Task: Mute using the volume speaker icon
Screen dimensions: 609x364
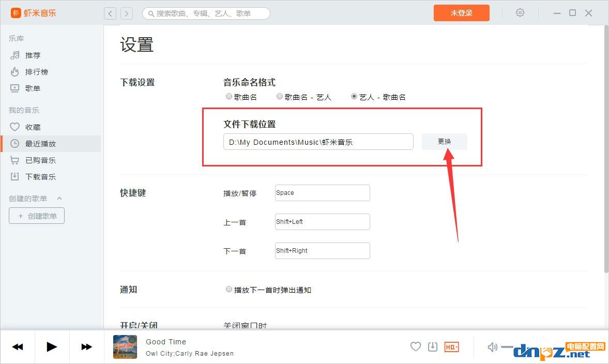Action: (x=492, y=347)
